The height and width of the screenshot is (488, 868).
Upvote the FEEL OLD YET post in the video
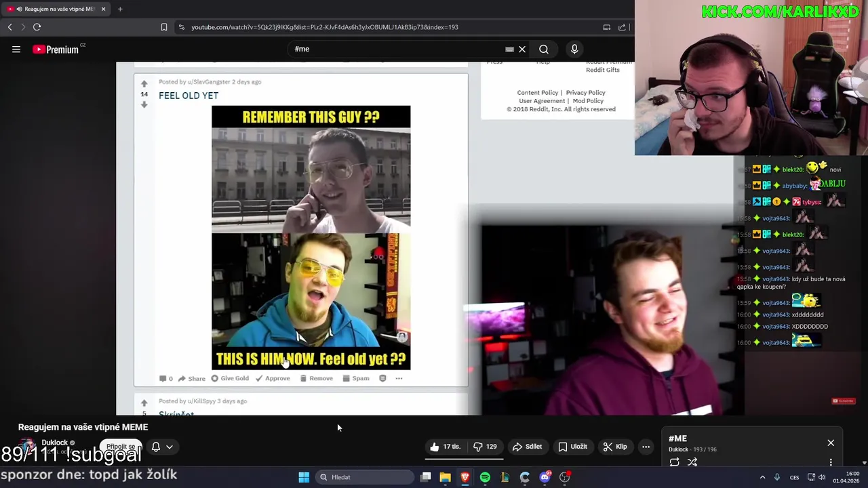144,84
